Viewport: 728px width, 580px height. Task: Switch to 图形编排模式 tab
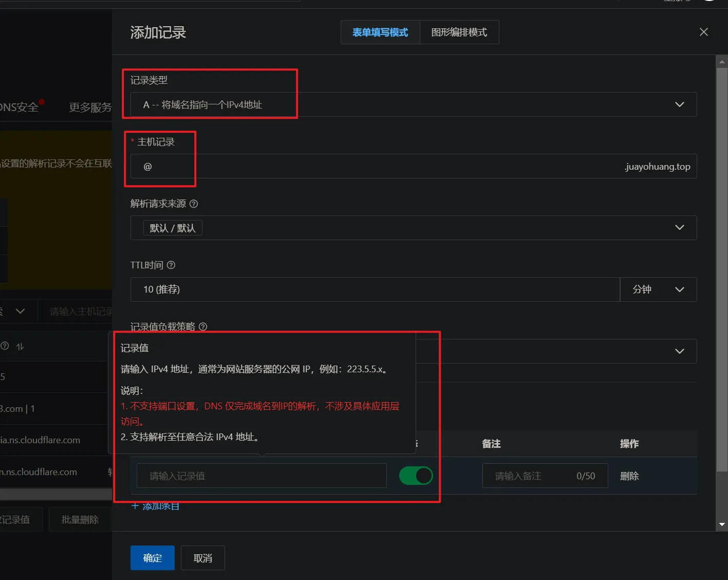point(459,32)
